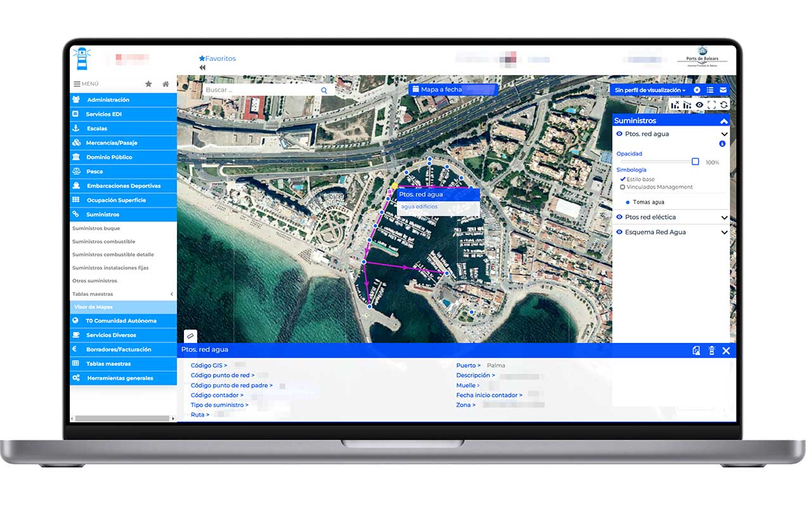Click the refresh map icon
The width and height of the screenshot is (812, 508).
pyautogui.click(x=723, y=105)
